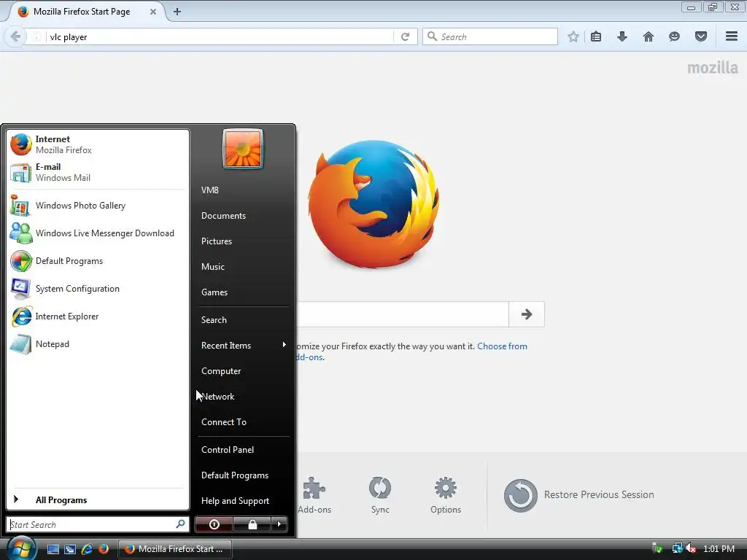Open Search from Start menu right pane
This screenshot has height=560, width=747.
click(x=214, y=320)
